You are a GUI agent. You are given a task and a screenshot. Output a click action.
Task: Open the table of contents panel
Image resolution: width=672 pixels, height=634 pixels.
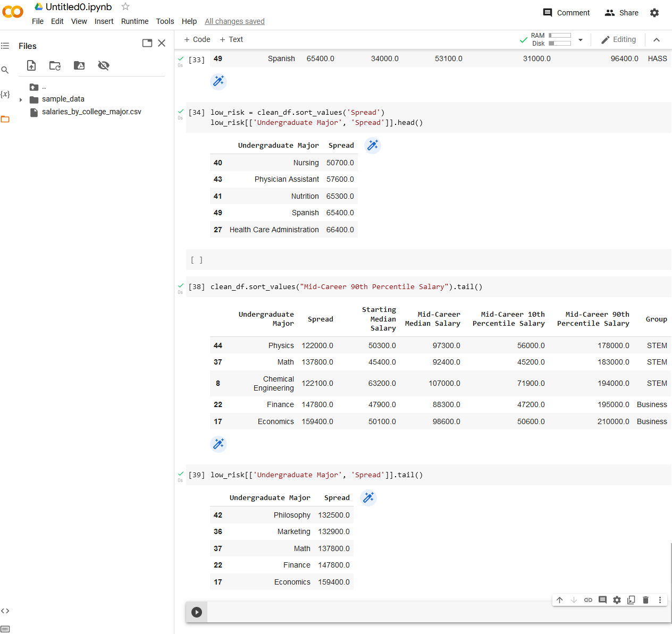5,45
